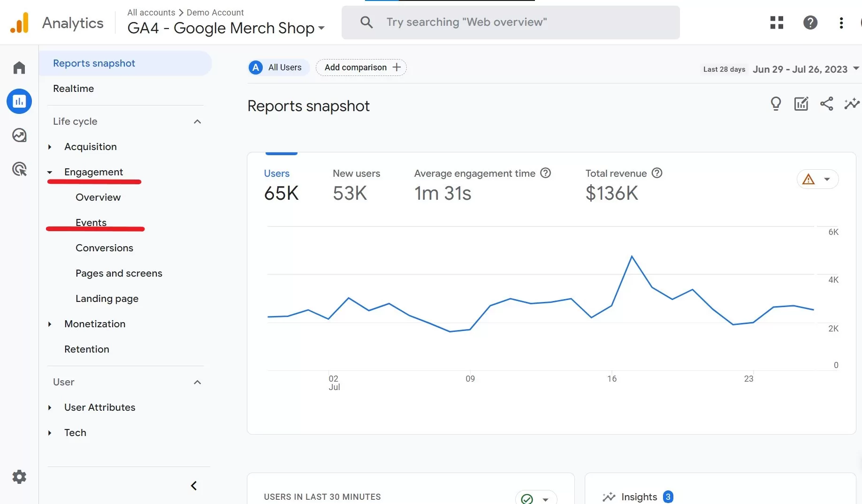Open the warning triangle data quality dropdown

pyautogui.click(x=817, y=179)
